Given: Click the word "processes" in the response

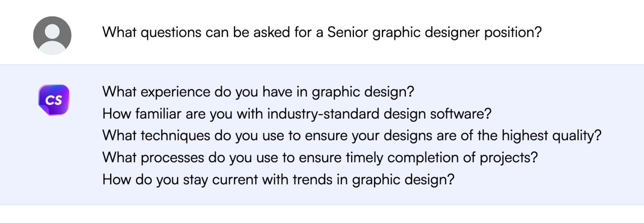Looking at the screenshot, I should (x=172, y=157).
